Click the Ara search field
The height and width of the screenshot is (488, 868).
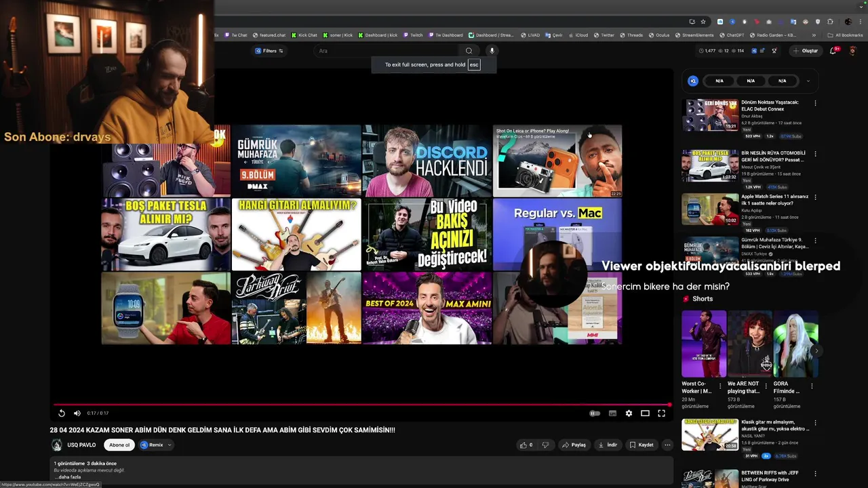(x=387, y=51)
